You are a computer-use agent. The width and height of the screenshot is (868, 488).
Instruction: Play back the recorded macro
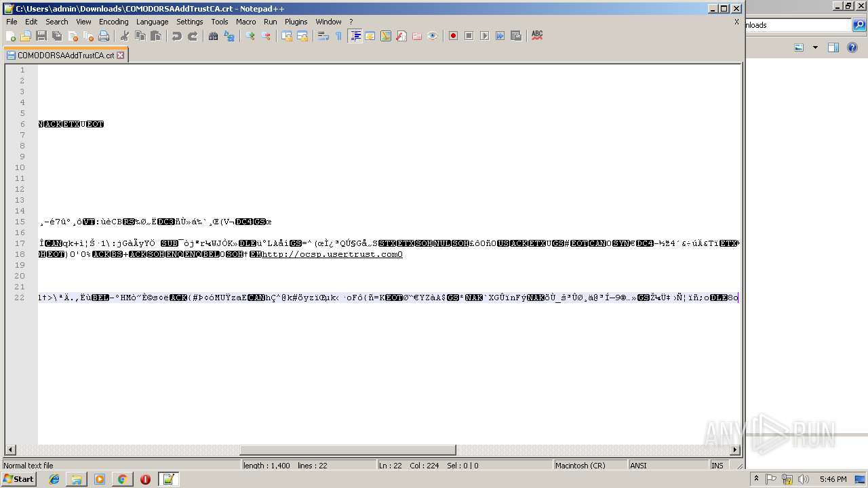(x=484, y=36)
